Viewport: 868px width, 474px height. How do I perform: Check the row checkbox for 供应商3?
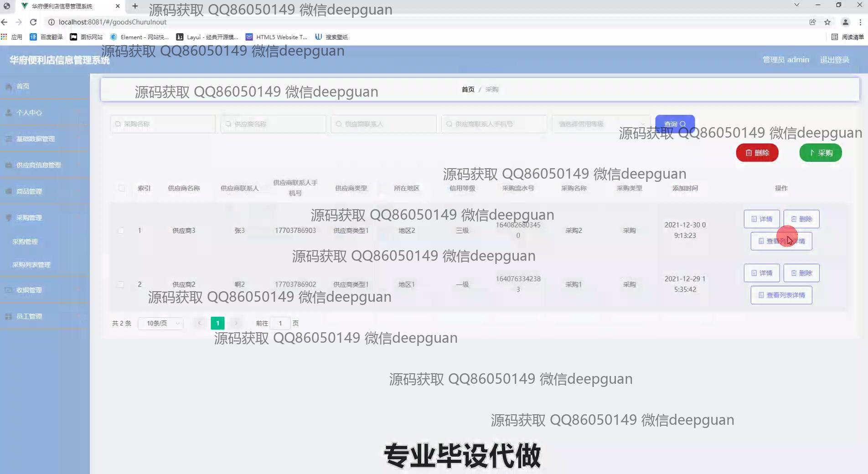click(121, 231)
